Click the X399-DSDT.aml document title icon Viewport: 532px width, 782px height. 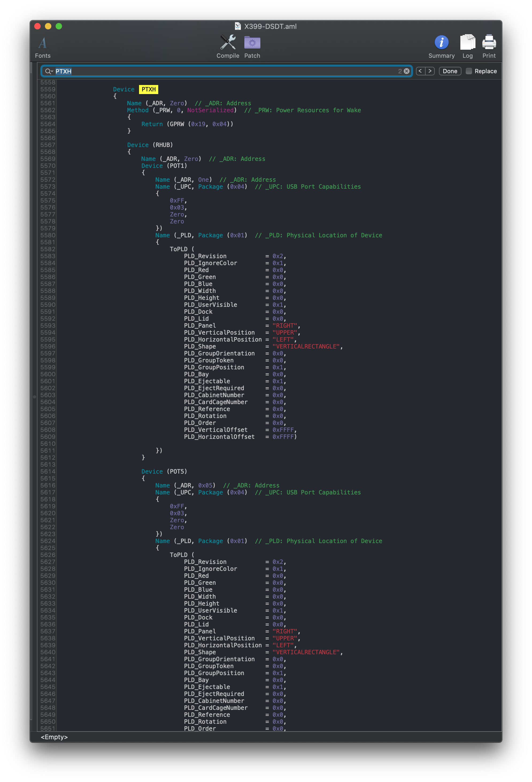tap(238, 26)
